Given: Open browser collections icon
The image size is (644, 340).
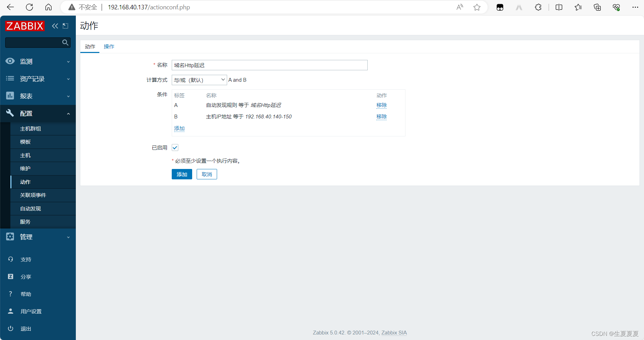Looking at the screenshot, I should pyautogui.click(x=597, y=7).
